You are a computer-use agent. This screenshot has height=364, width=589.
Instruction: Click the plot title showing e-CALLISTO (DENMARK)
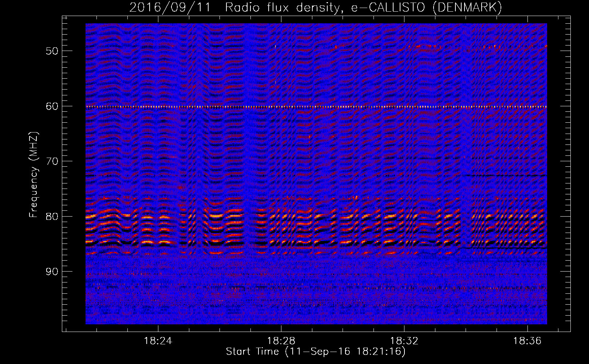316,8
